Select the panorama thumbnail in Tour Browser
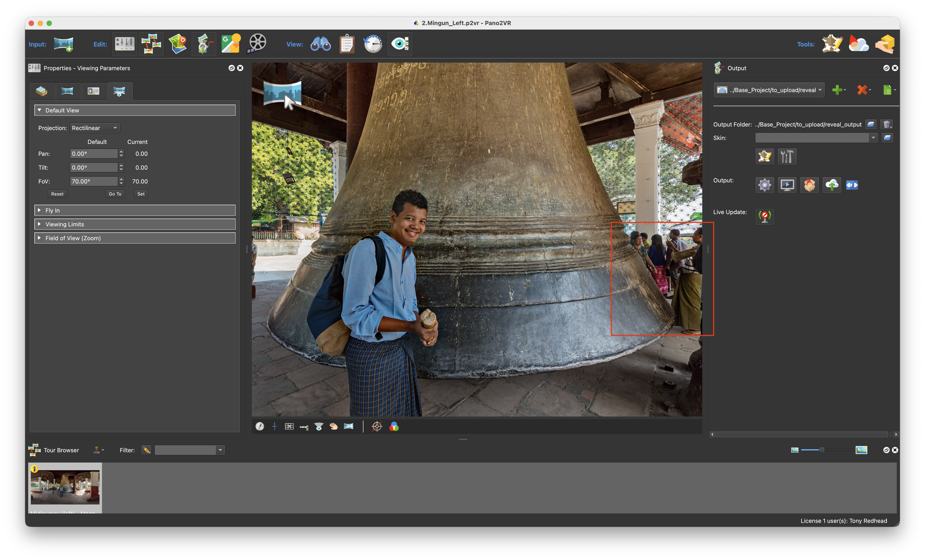 (x=65, y=487)
